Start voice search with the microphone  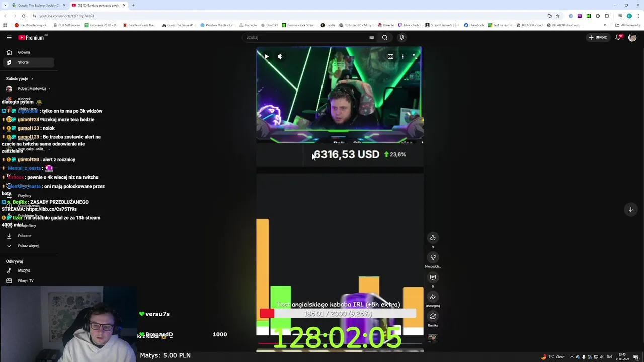[402, 37]
